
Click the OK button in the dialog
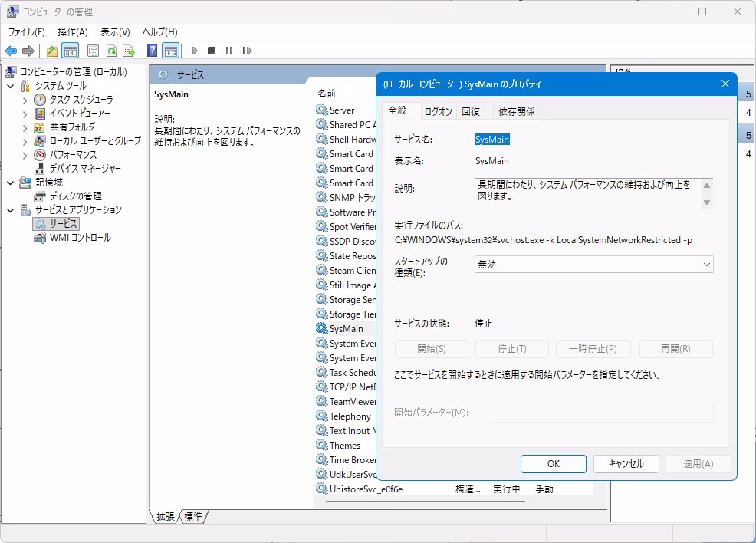tap(553, 464)
